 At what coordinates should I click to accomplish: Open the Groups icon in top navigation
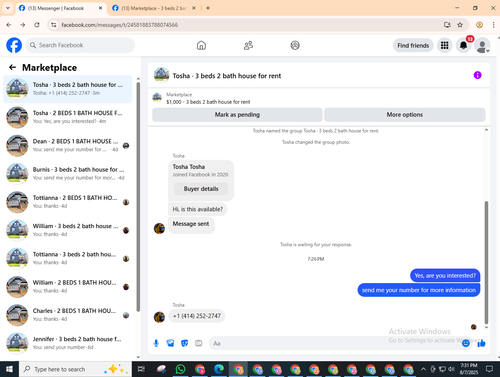[x=295, y=45]
